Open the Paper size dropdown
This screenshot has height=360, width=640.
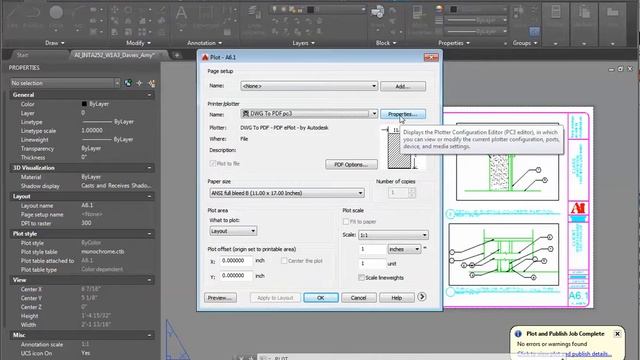[287, 193]
